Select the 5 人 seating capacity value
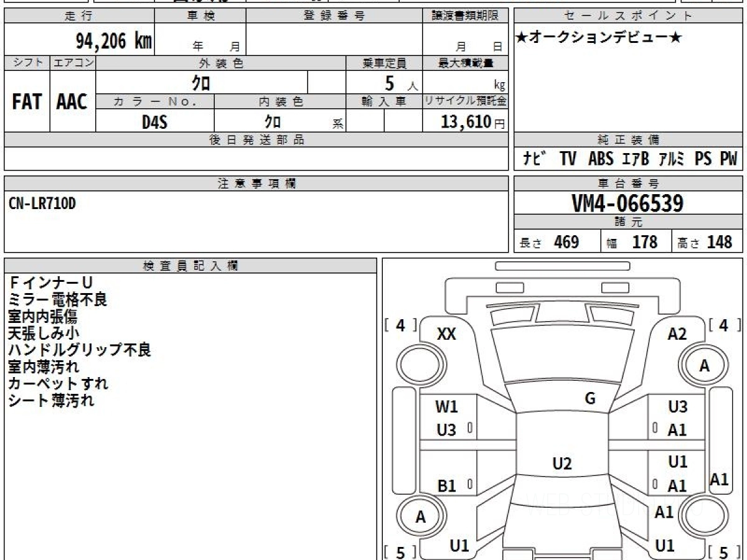Screen dimensions: 747x560 coord(401,83)
